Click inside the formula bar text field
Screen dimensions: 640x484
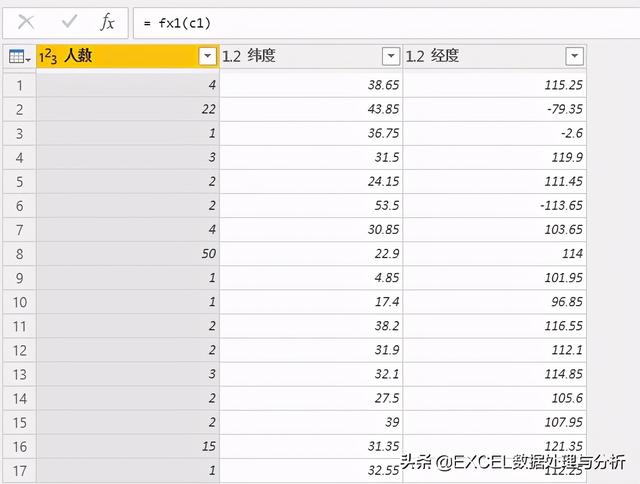pyautogui.click(x=380, y=21)
